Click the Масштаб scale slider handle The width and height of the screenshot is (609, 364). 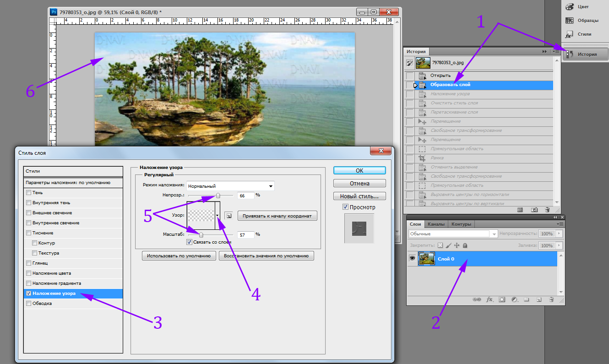pyautogui.click(x=201, y=235)
